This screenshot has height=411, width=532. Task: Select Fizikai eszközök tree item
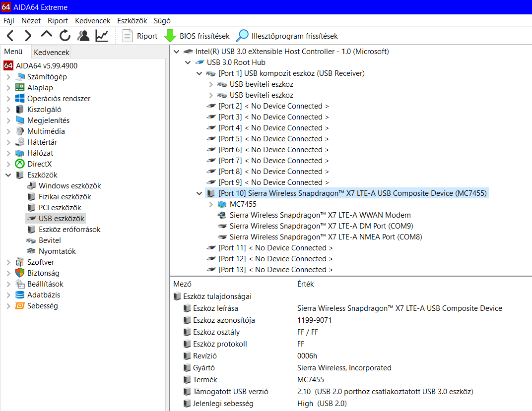(x=65, y=196)
